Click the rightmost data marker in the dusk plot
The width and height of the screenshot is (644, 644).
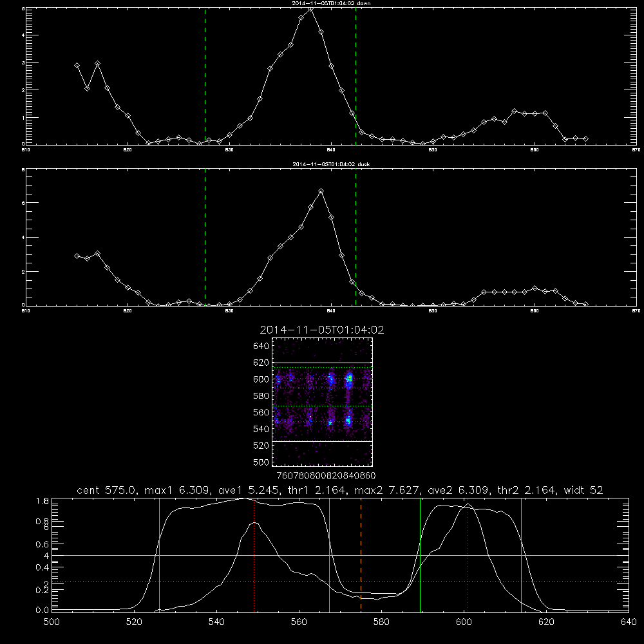point(585,305)
